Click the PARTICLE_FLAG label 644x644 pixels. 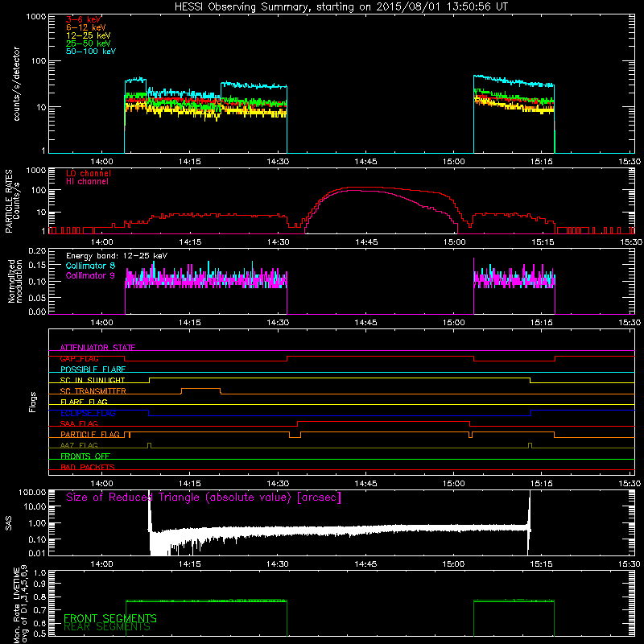click(x=90, y=434)
